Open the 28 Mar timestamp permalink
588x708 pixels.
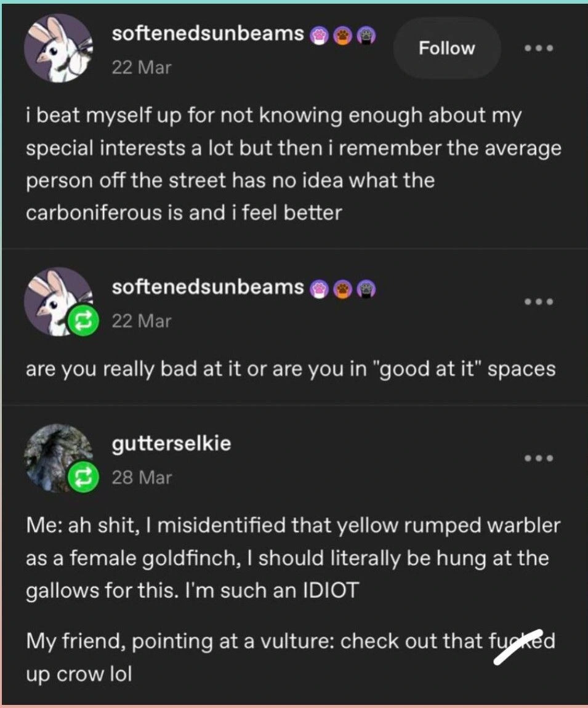point(142,477)
